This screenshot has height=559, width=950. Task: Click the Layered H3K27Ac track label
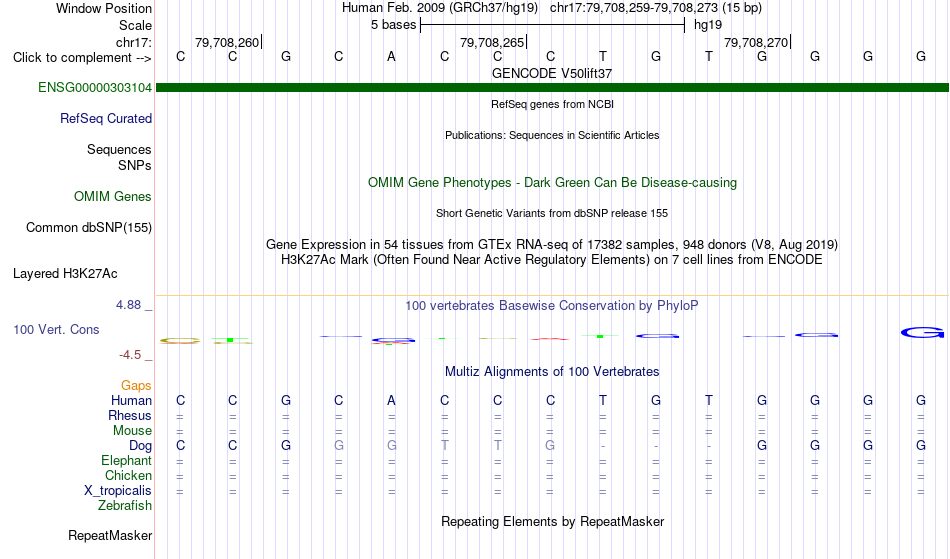[65, 274]
